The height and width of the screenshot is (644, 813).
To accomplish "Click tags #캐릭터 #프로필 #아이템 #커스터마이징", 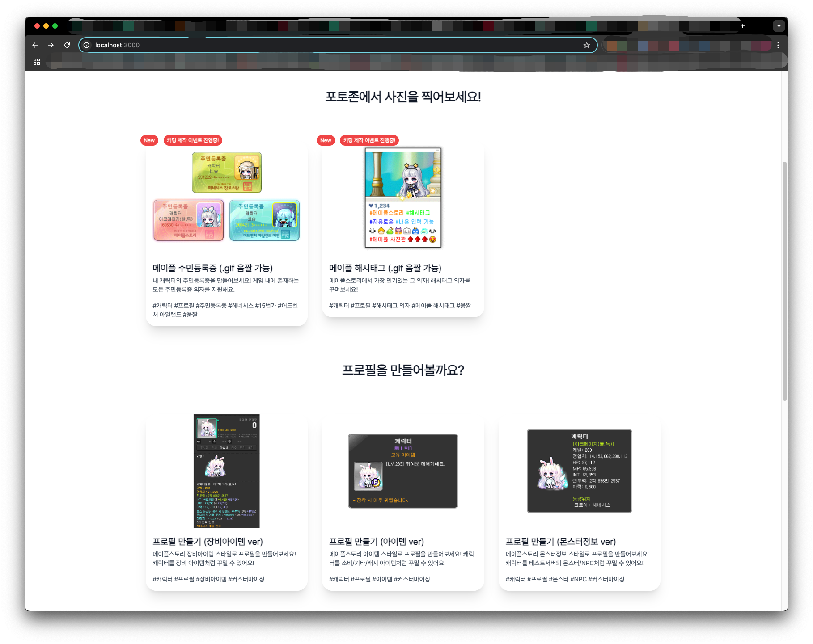I will [380, 579].
